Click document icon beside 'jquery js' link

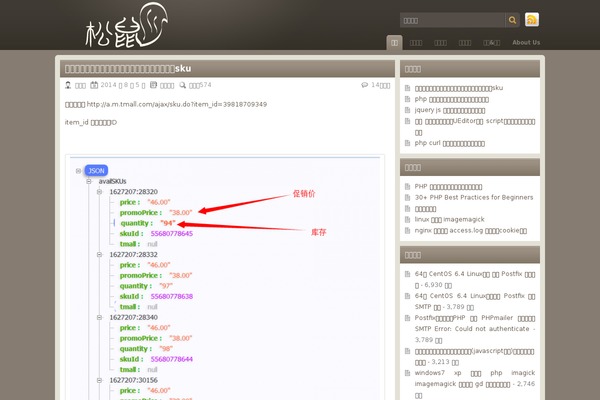tap(408, 110)
